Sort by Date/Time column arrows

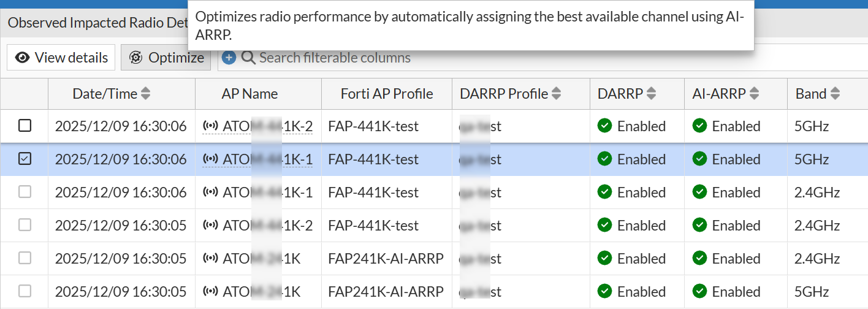click(x=145, y=94)
